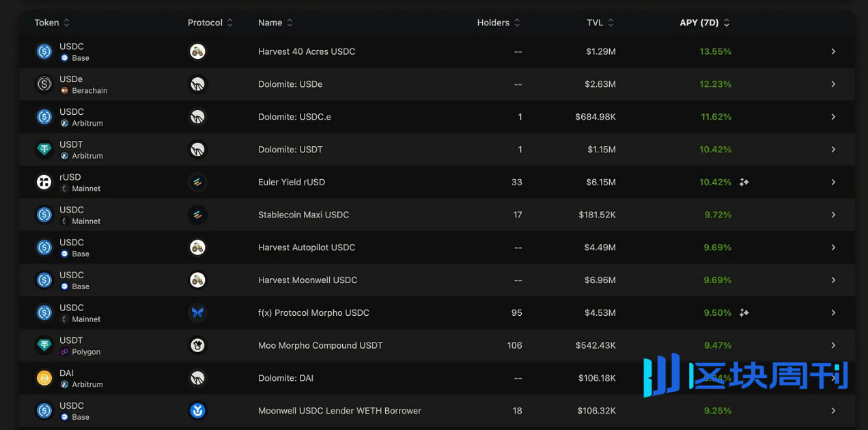This screenshot has height=430, width=868.
Task: Open the Harvest 40 Acres USDC row arrow
Action: (833, 51)
